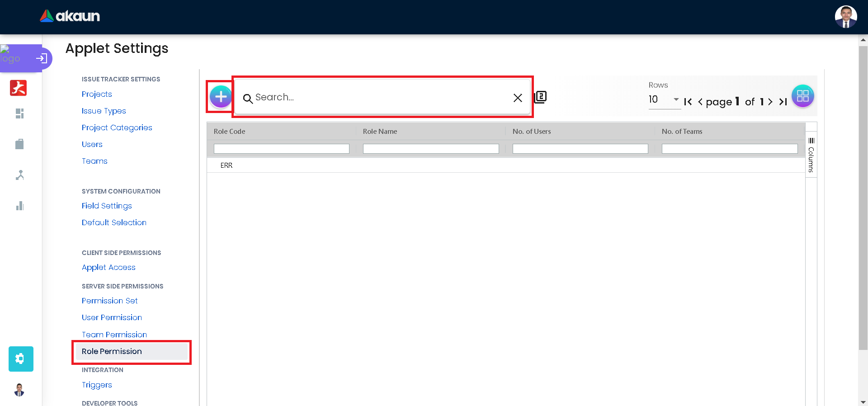Screen dimensions: 868x406
Task: Open the Columns side panel
Action: click(x=811, y=155)
